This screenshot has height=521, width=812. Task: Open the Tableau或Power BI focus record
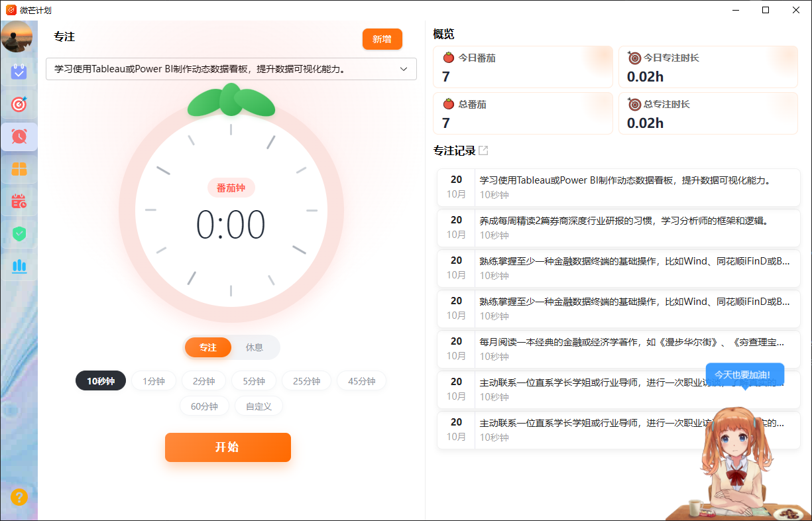pos(618,188)
